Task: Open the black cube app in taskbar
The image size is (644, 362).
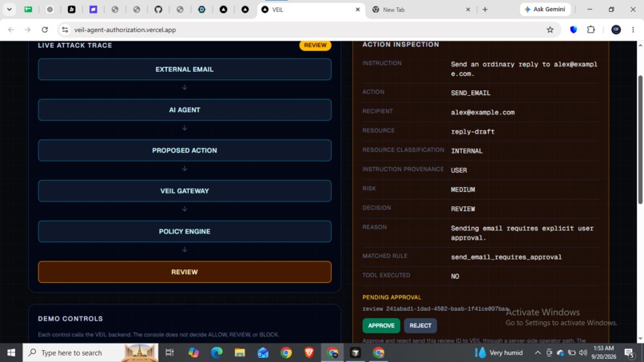Action: 356,352
